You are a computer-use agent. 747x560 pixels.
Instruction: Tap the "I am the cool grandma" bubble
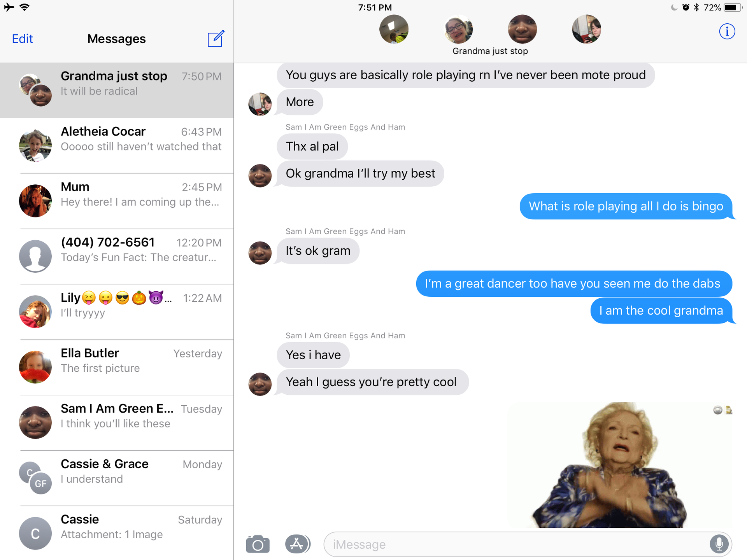661,310
